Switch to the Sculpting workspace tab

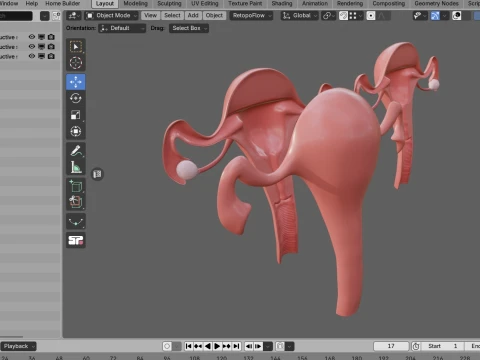pyautogui.click(x=169, y=4)
